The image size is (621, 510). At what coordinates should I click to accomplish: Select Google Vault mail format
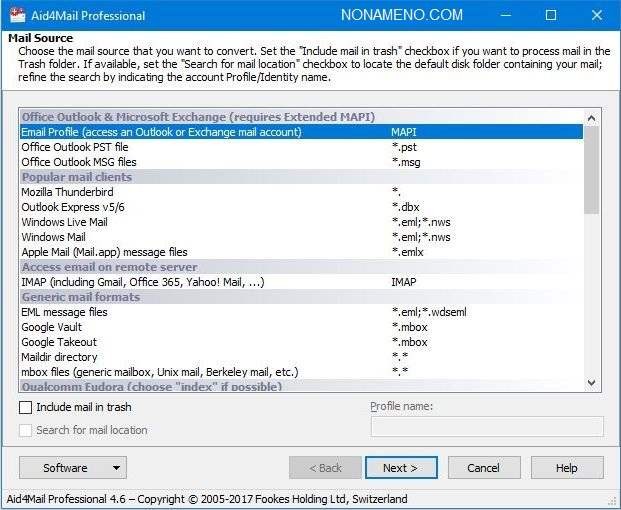click(54, 327)
